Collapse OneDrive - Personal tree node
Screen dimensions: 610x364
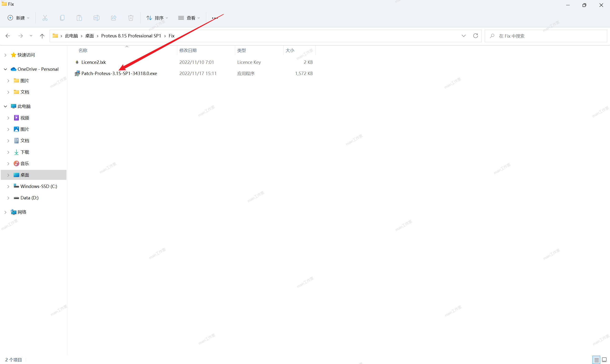coord(5,69)
